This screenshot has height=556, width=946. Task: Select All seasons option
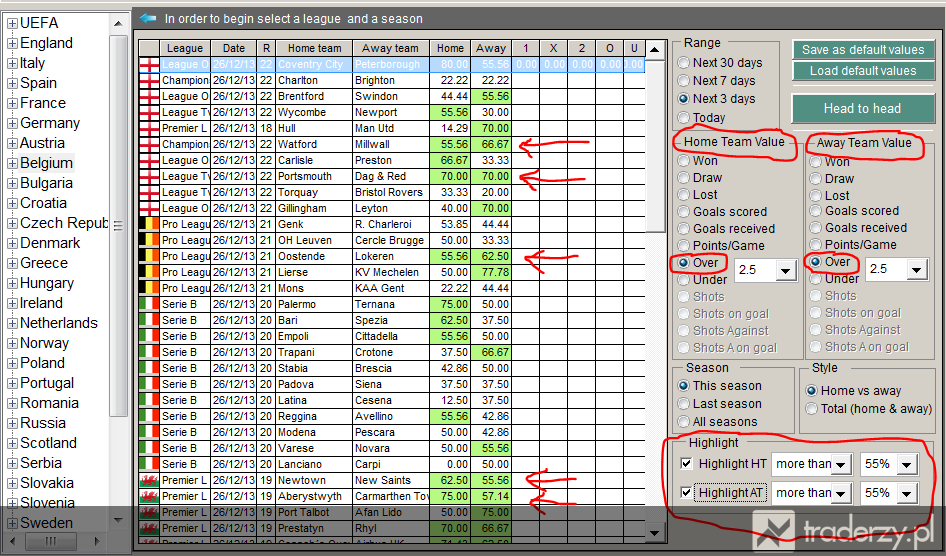pos(684,422)
